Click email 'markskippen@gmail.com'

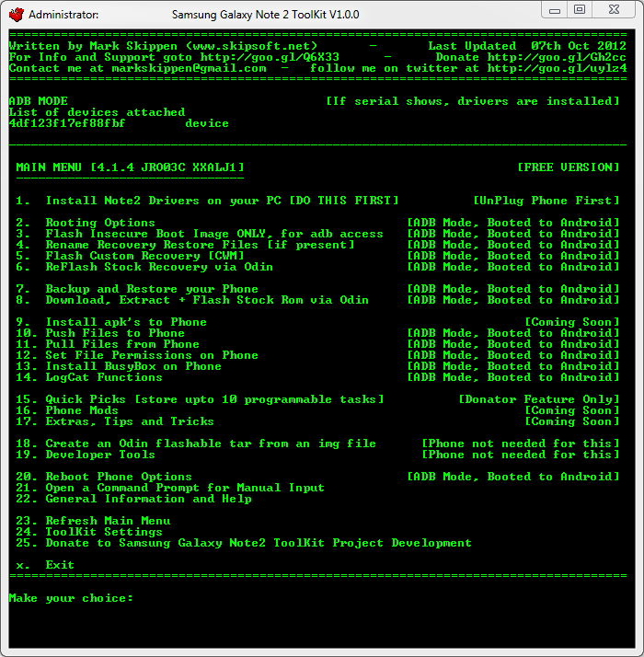pyautogui.click(x=189, y=68)
